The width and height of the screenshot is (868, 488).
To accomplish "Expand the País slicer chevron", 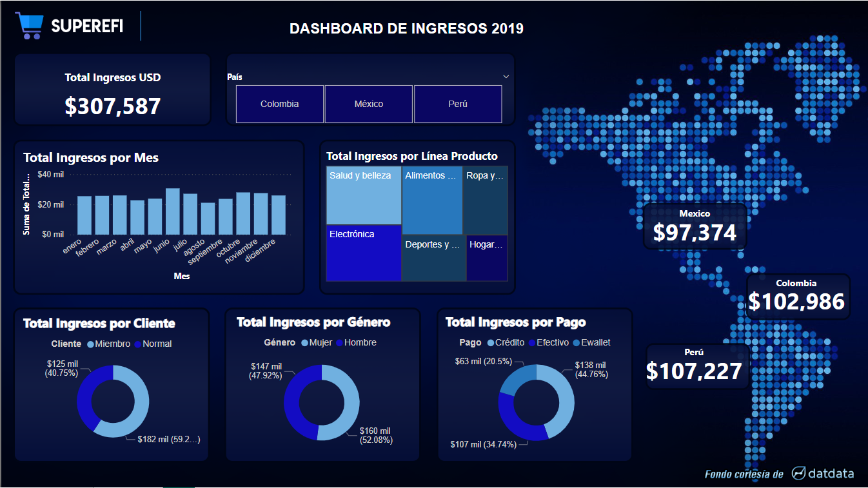I will tap(506, 77).
